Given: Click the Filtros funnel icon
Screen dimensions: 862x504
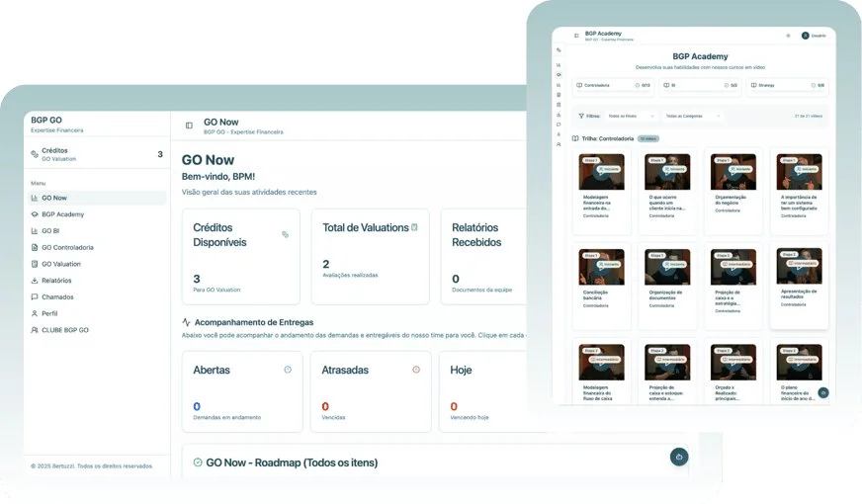Looking at the screenshot, I should point(581,116).
